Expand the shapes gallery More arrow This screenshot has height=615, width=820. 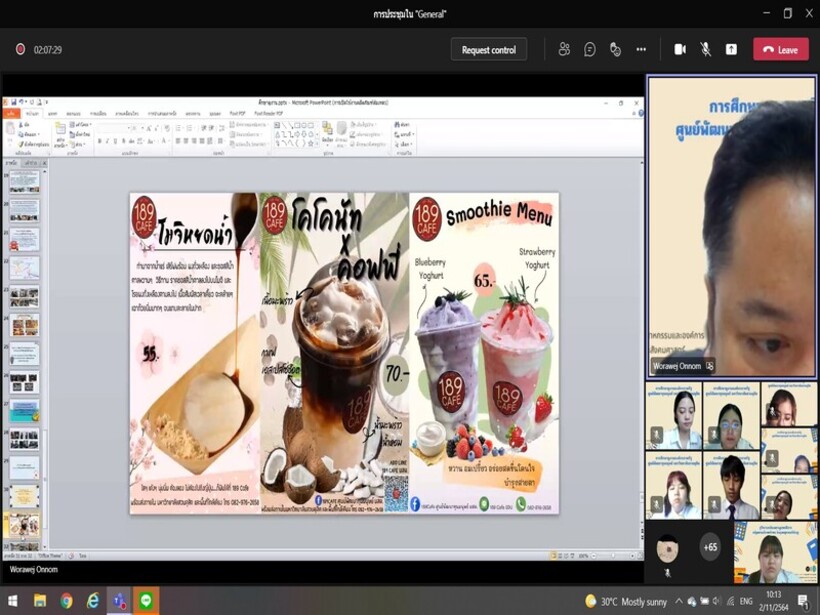(317, 143)
